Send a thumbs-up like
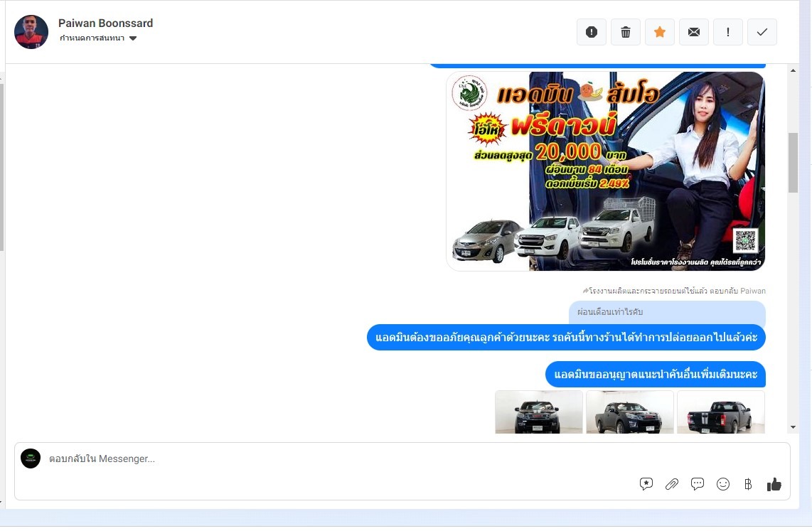 click(x=774, y=484)
